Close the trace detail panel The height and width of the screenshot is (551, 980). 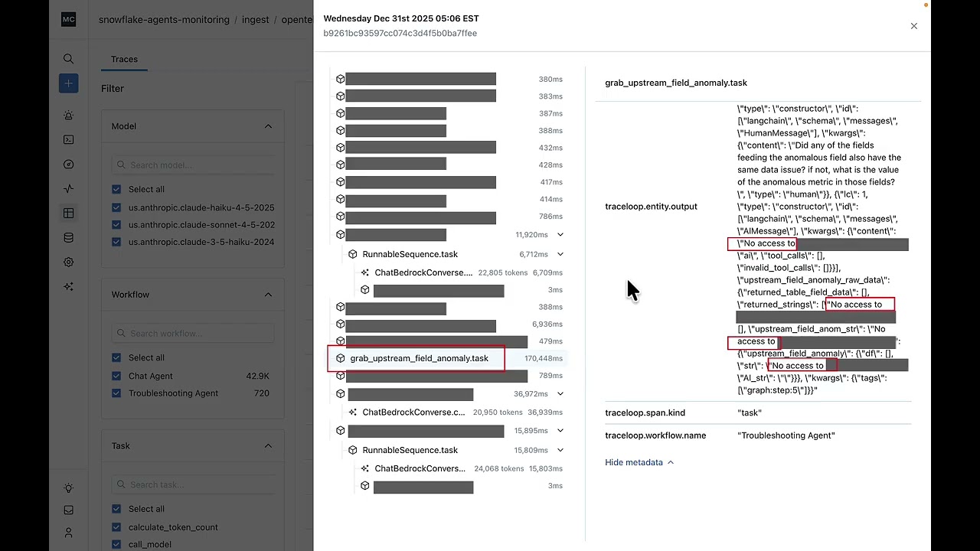point(913,26)
